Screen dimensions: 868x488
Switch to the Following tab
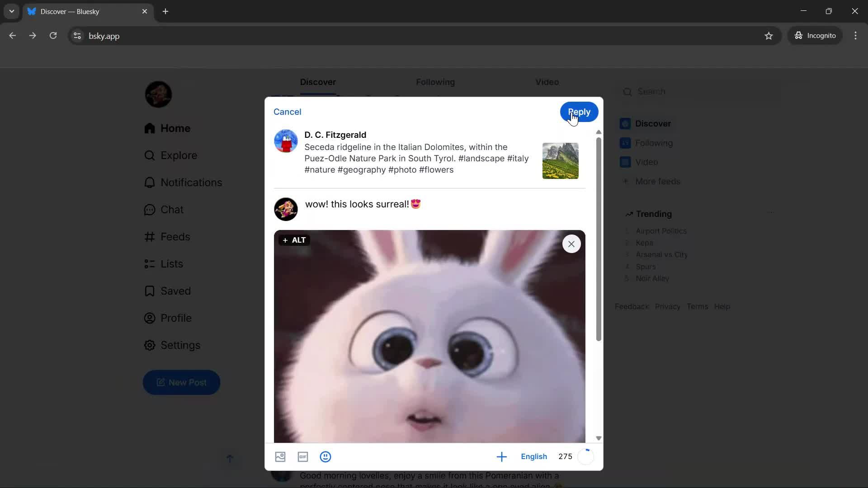tap(435, 82)
